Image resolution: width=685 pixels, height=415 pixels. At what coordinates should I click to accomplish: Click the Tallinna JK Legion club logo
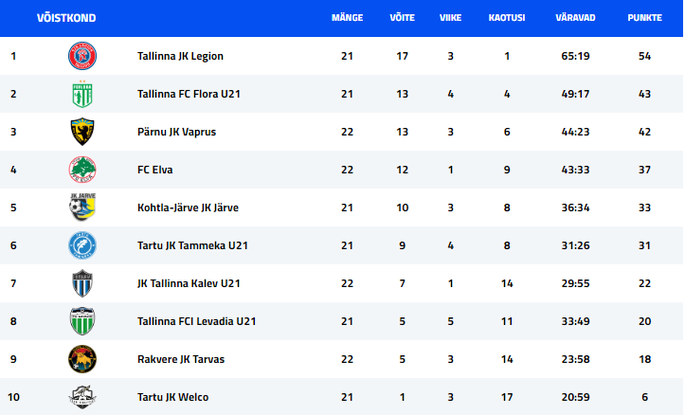82,56
